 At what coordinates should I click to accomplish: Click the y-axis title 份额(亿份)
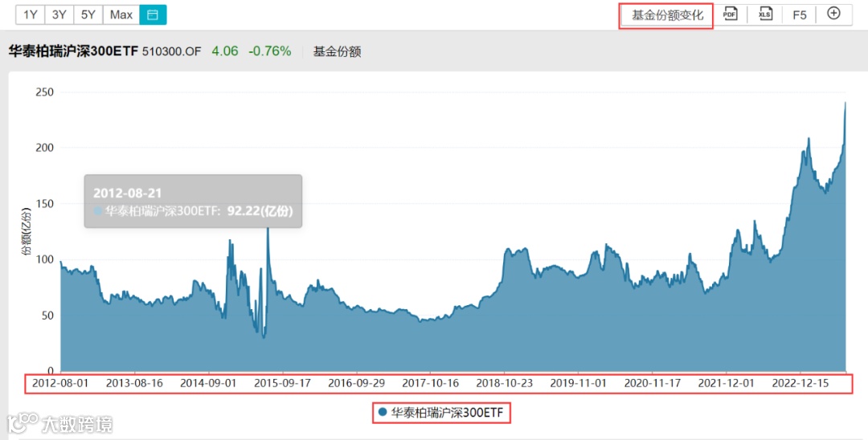[26, 231]
